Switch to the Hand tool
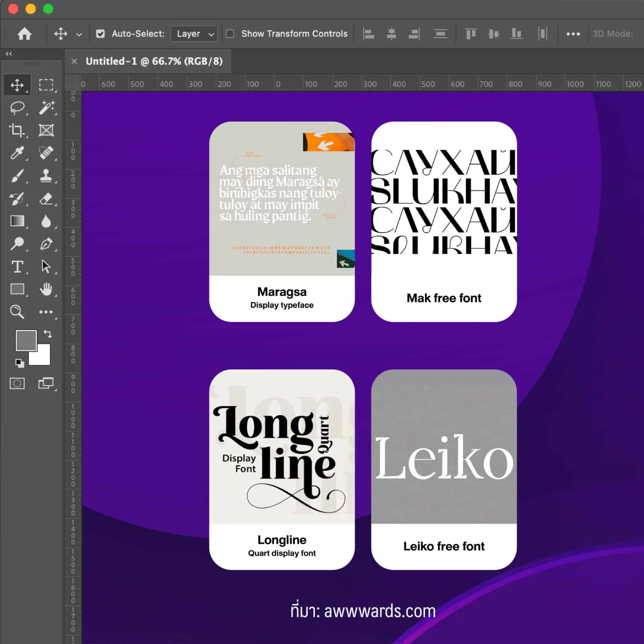This screenshot has width=644, height=644. tap(46, 289)
